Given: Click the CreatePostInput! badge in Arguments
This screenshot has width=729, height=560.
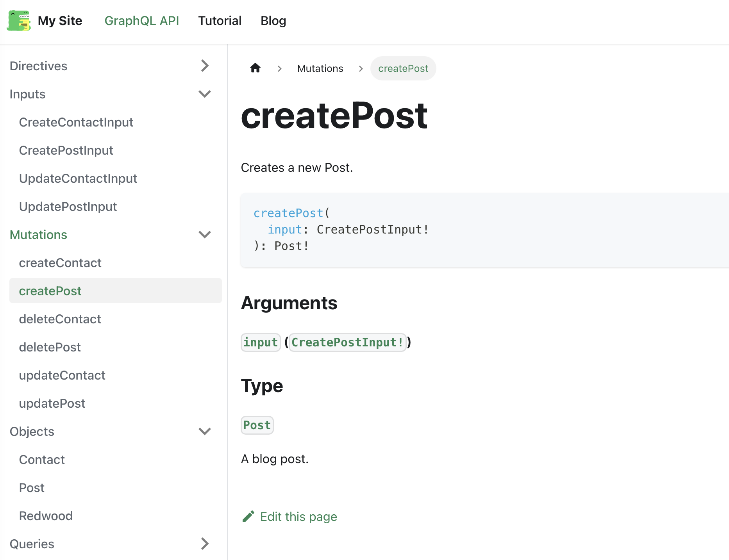Looking at the screenshot, I should [347, 342].
